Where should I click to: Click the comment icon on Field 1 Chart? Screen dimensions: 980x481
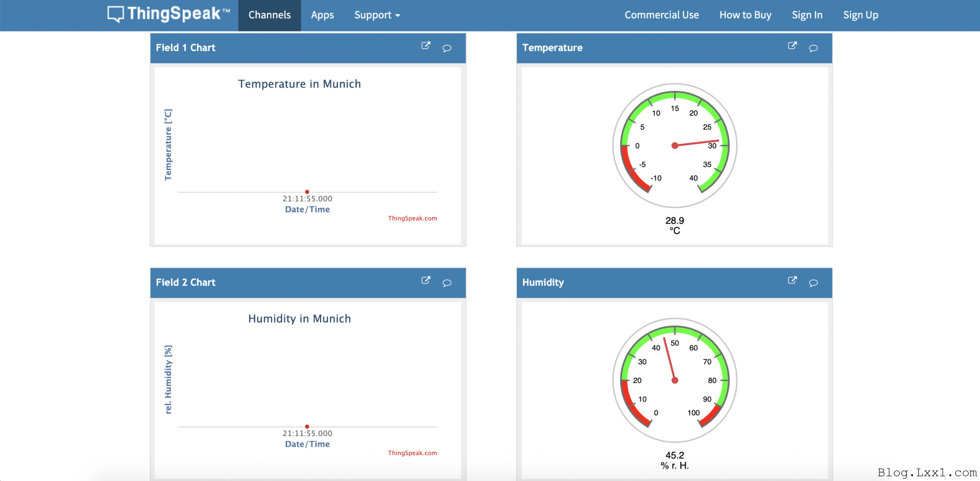[x=447, y=48]
